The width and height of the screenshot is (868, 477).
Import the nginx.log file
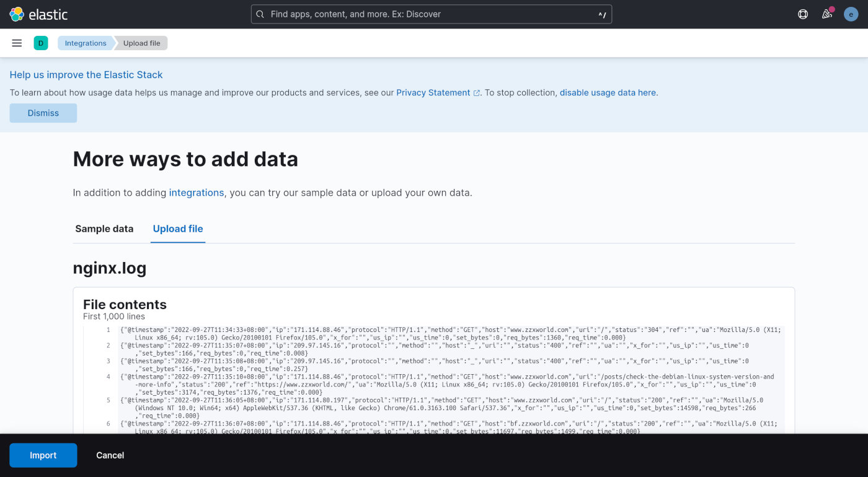click(x=43, y=455)
